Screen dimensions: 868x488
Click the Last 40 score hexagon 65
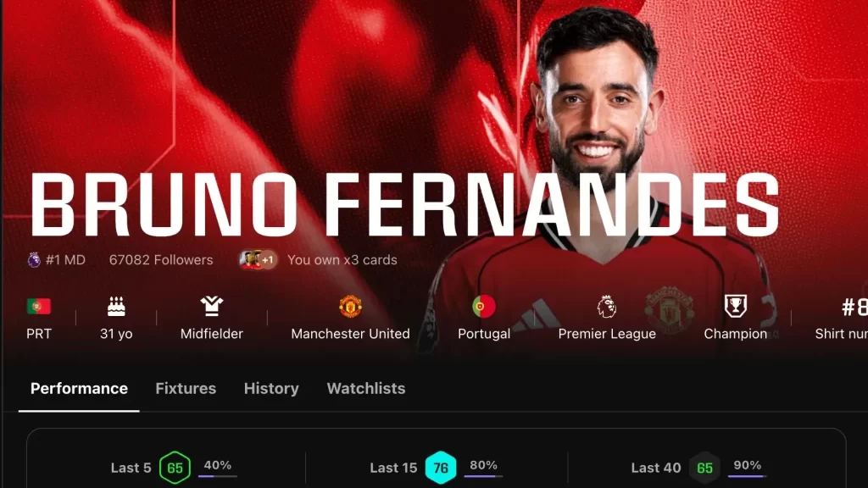[x=704, y=468]
